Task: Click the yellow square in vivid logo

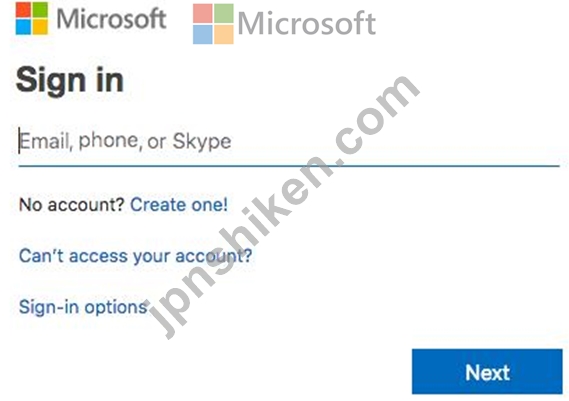Action: [x=40, y=27]
